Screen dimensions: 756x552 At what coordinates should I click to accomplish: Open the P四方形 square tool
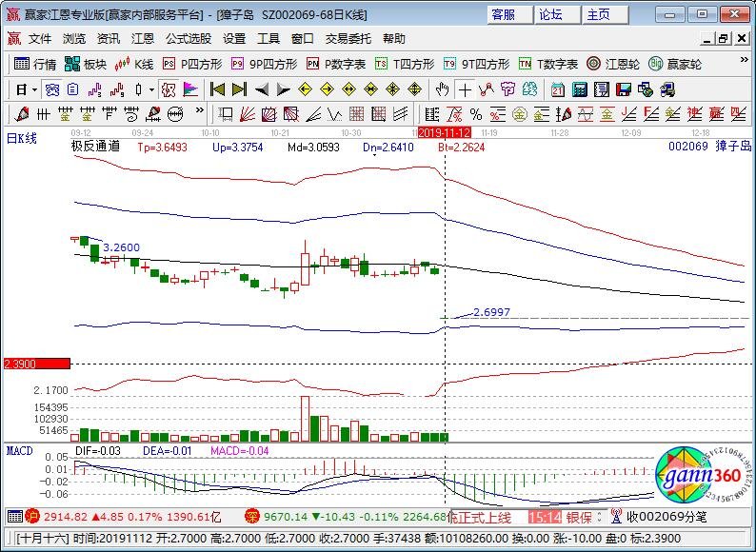tap(192, 64)
